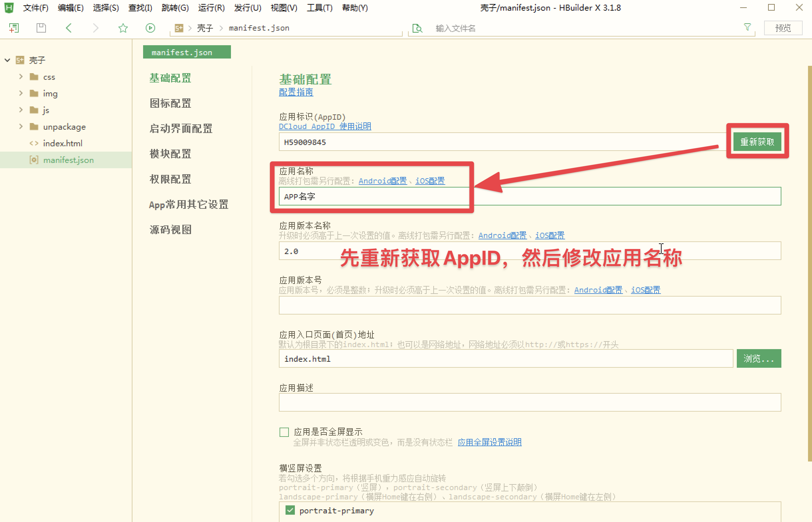Click the 应用版本号 input field
The width and height of the screenshot is (812, 522).
529,306
